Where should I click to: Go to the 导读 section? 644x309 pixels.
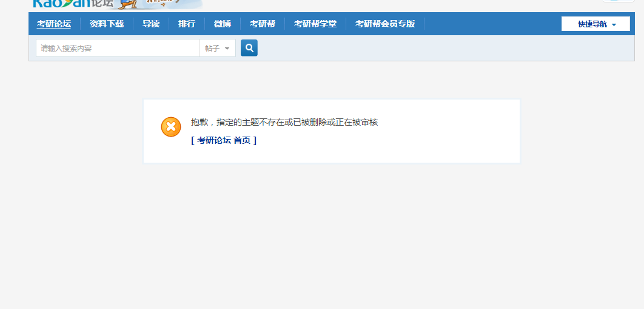pos(151,24)
